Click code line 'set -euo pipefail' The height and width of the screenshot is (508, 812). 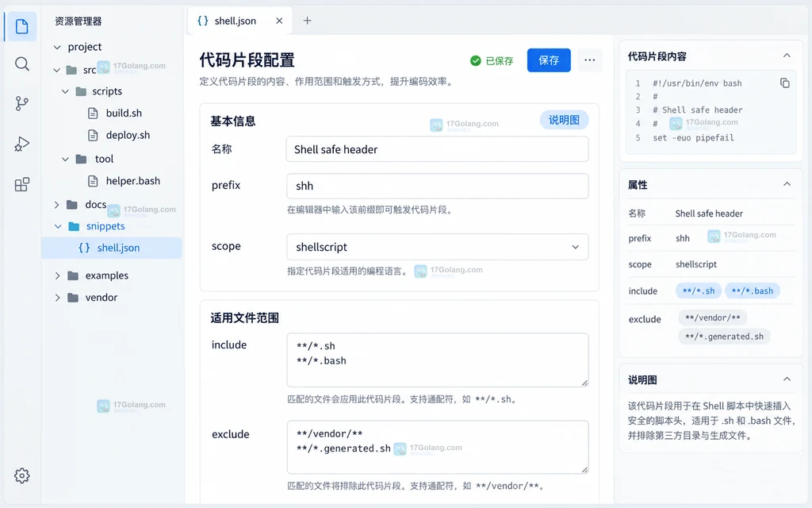pyautogui.click(x=693, y=138)
